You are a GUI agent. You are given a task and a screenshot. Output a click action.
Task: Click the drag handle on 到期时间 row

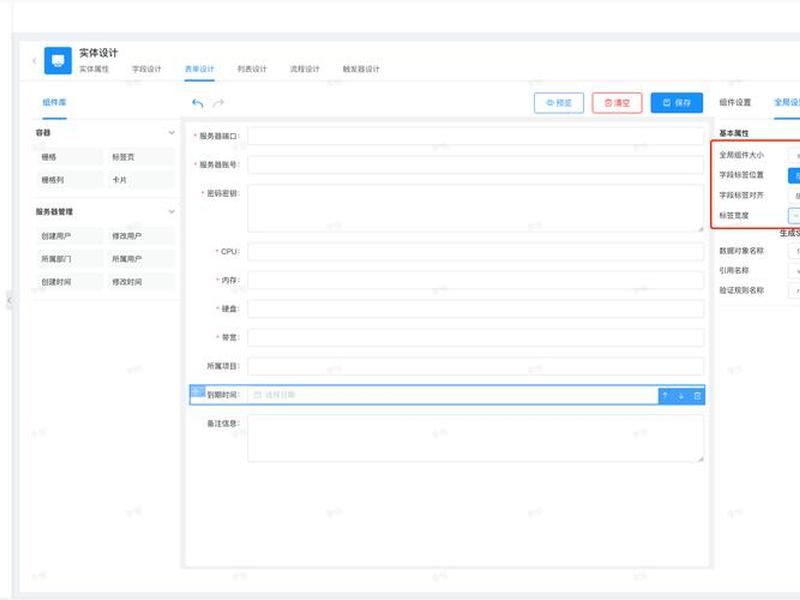[x=197, y=391]
